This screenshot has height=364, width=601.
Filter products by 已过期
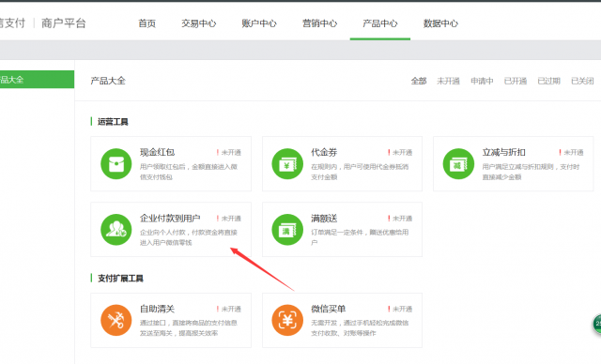(548, 81)
